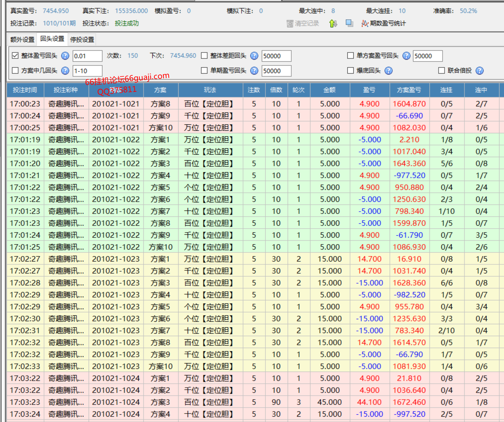504x422 pixels.
Task: Sort by the 注数 column header
Action: [254, 90]
